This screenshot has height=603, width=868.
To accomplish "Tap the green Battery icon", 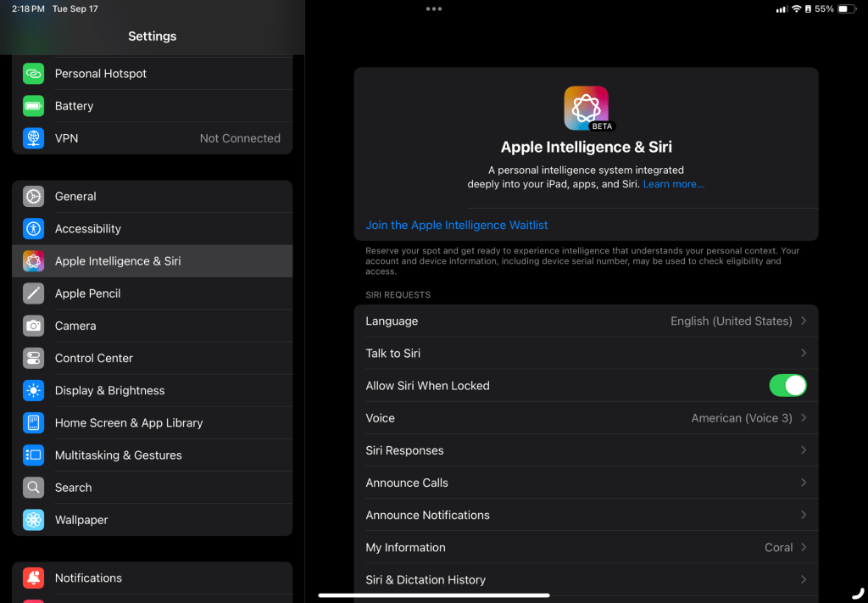I will click(33, 106).
